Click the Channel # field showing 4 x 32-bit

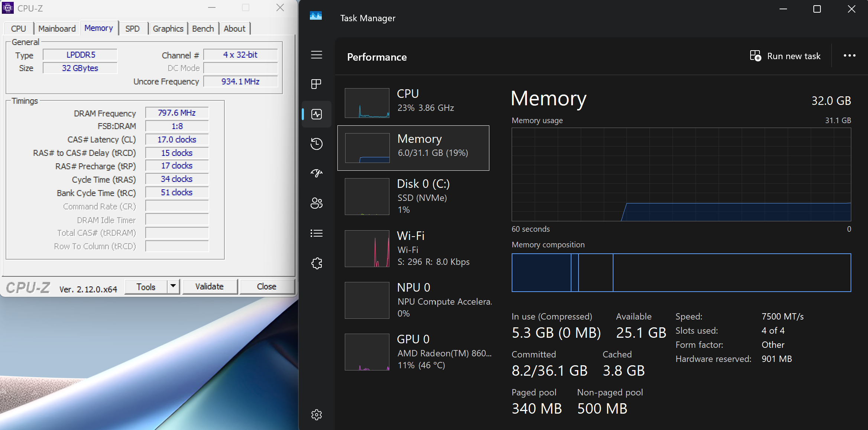240,55
